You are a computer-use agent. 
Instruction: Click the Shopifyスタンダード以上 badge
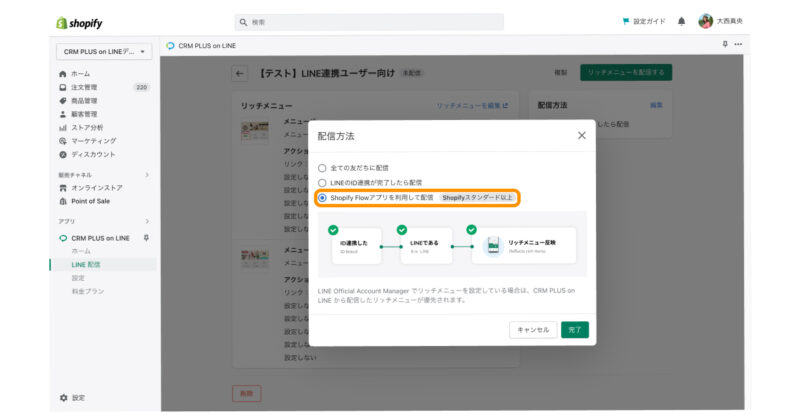477,197
